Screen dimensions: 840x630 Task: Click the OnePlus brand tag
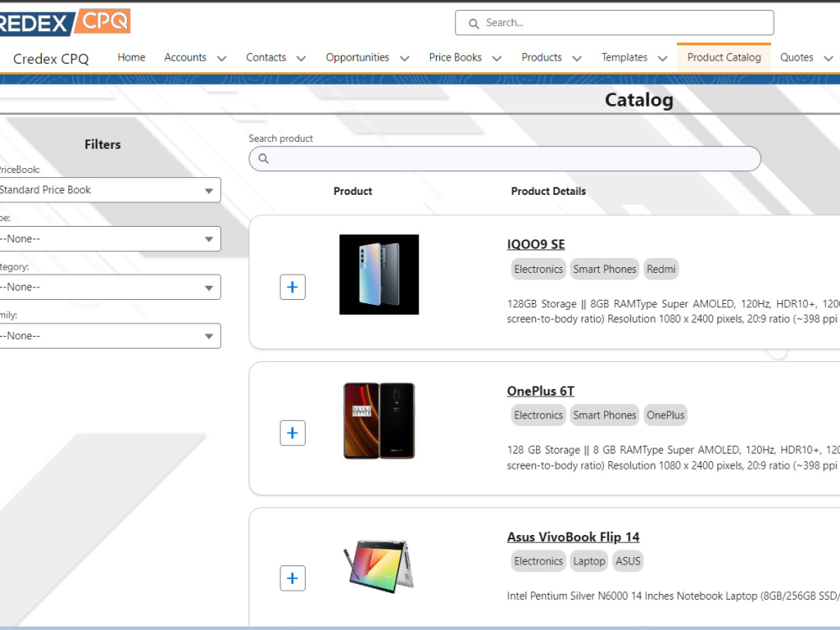665,415
